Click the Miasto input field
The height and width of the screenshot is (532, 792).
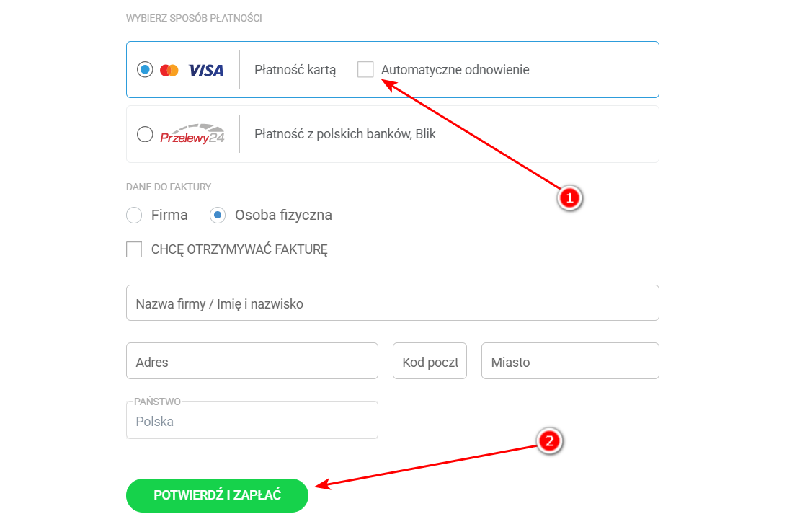point(569,361)
